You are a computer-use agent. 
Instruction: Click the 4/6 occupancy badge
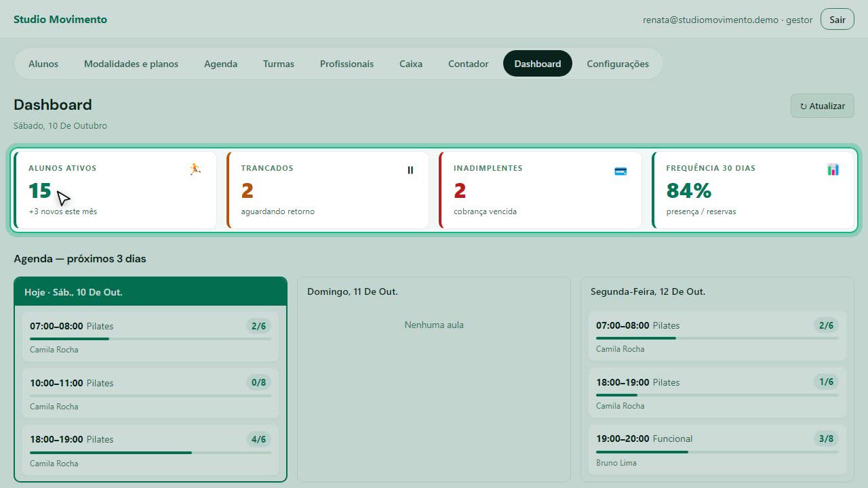tap(258, 439)
